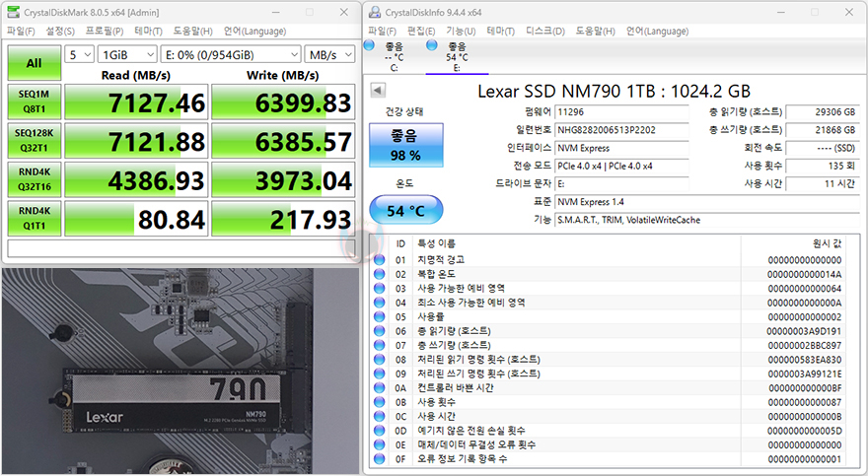
Task: Click the status icon for 04 최소 사용 가능한 예비 영역
Action: tap(379, 303)
